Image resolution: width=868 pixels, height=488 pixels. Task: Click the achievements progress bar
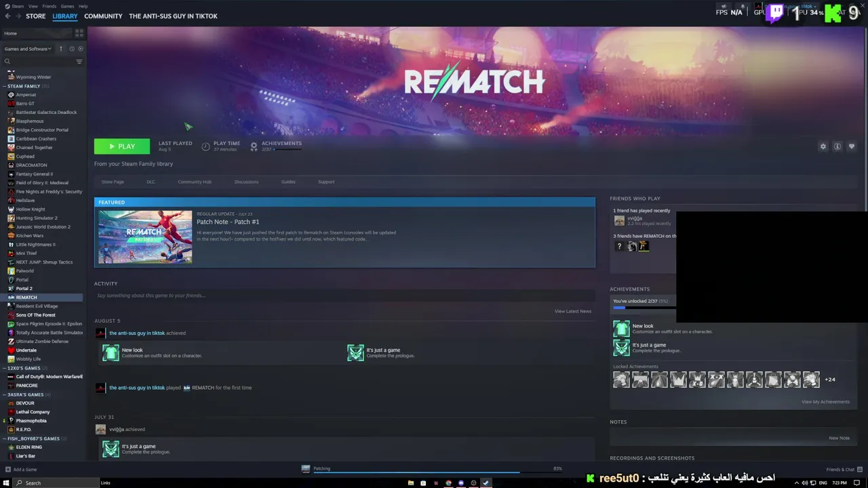[644, 308]
